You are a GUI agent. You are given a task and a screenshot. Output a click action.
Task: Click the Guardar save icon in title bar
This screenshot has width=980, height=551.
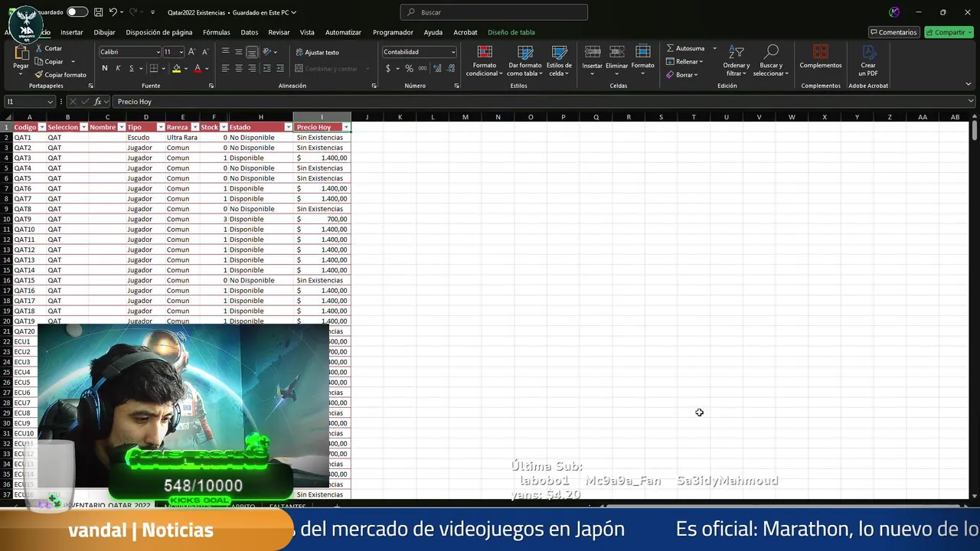pyautogui.click(x=99, y=12)
